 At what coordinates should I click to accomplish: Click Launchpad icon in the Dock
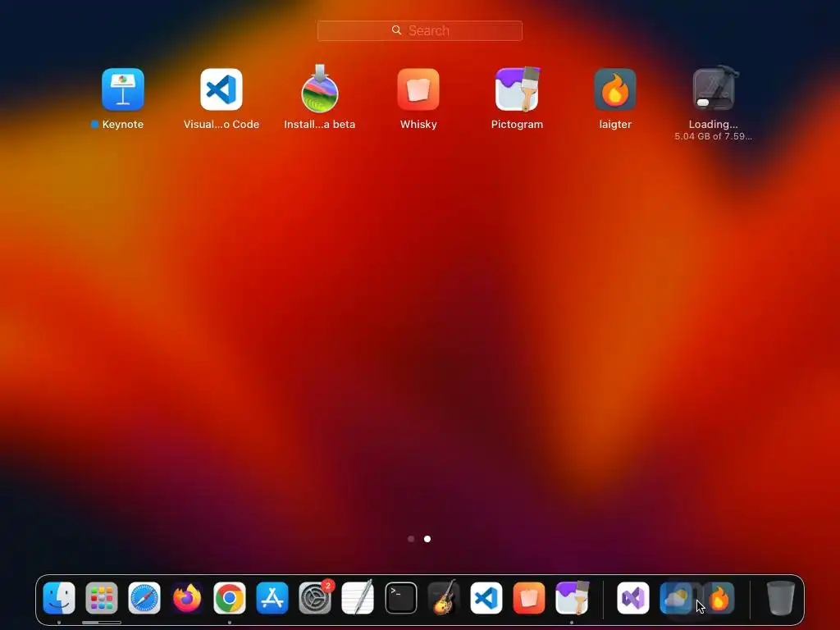pos(101,598)
